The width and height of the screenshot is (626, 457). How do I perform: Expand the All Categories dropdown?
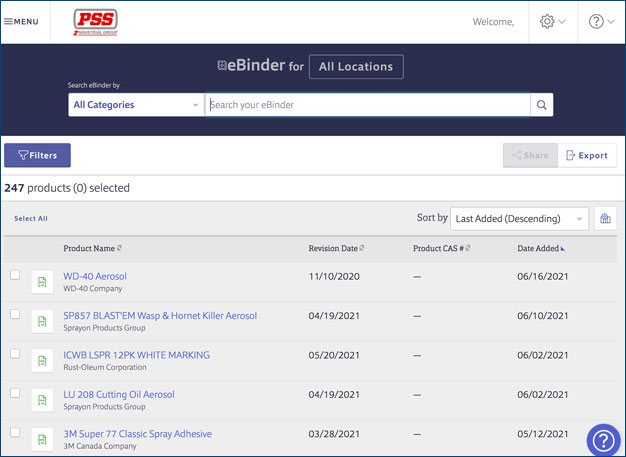136,105
